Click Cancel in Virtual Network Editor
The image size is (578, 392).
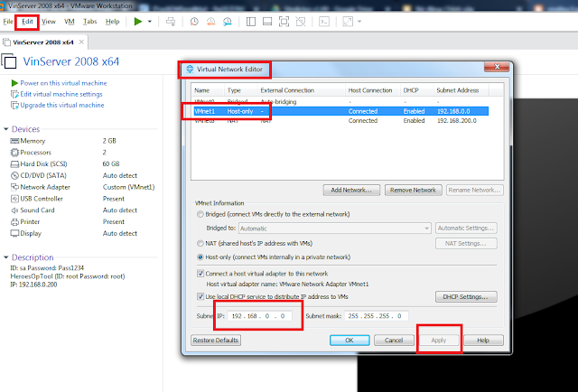[394, 340]
